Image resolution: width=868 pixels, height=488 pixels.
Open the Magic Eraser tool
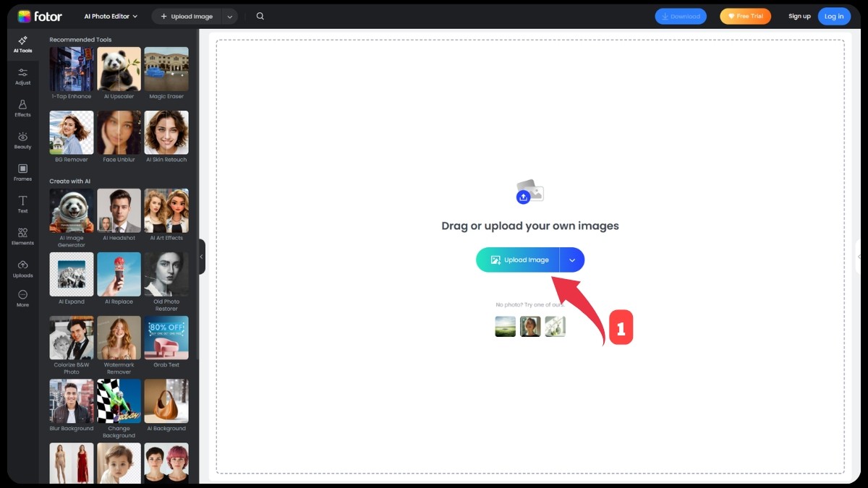click(166, 73)
